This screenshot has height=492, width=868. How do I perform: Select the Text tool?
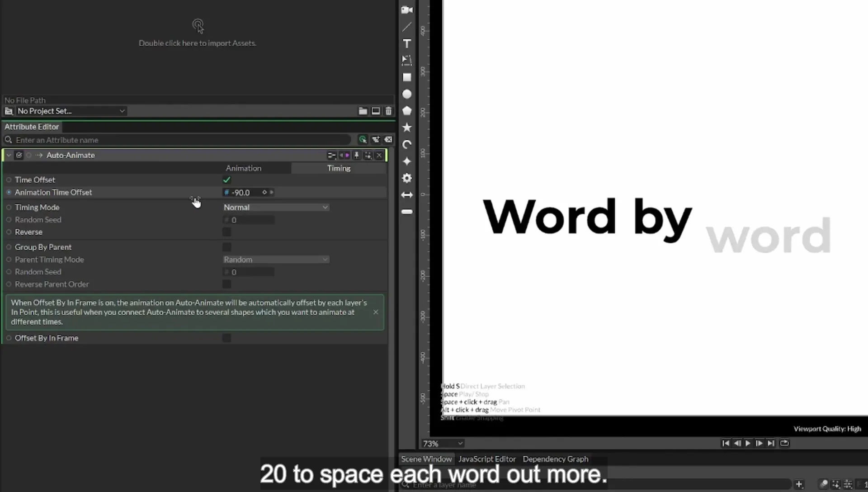click(407, 43)
